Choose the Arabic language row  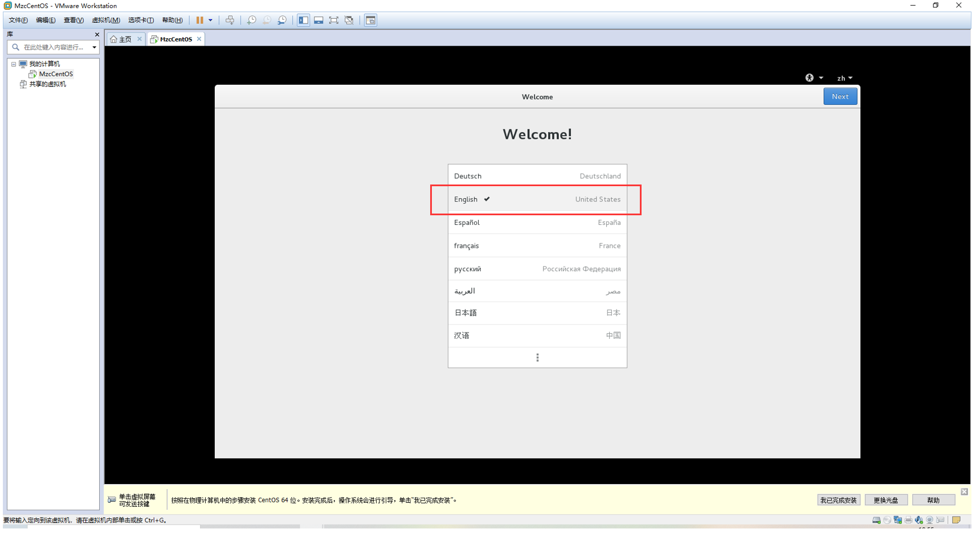click(x=537, y=292)
